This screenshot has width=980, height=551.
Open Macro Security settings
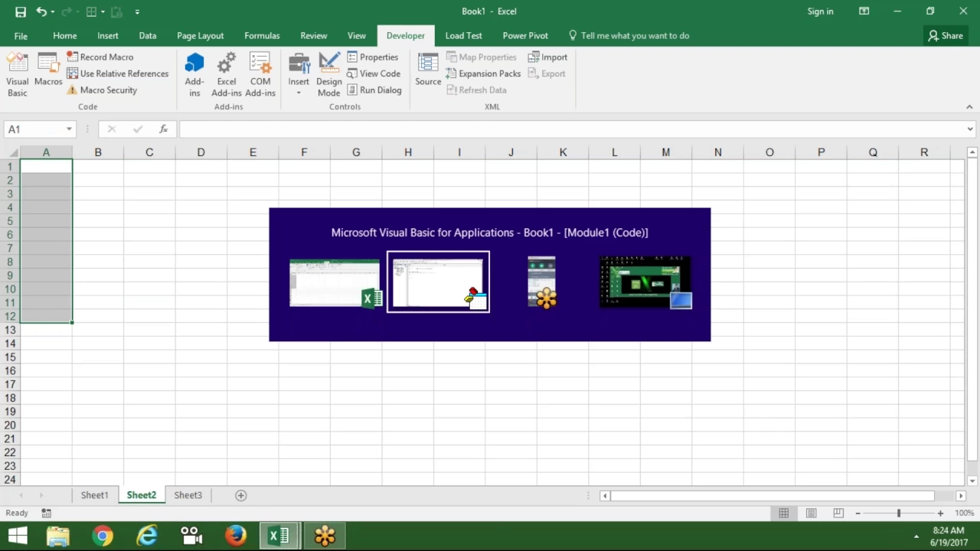click(x=102, y=90)
